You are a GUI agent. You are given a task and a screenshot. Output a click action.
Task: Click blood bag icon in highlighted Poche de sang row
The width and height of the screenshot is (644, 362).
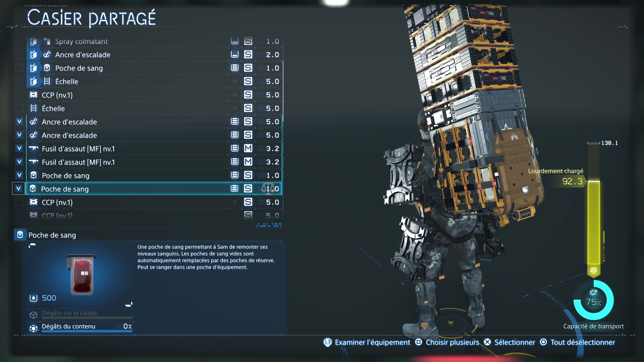[33, 189]
